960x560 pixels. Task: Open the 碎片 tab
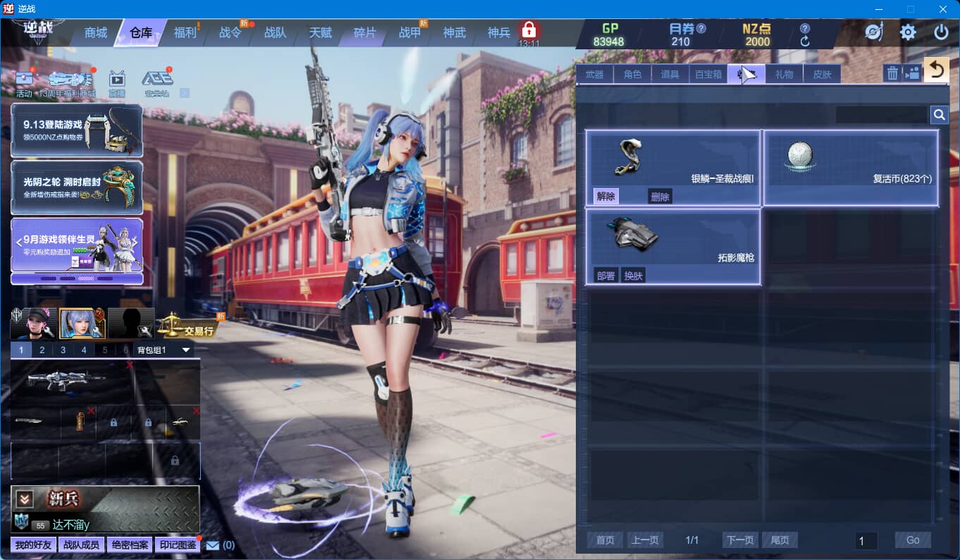pos(365,33)
